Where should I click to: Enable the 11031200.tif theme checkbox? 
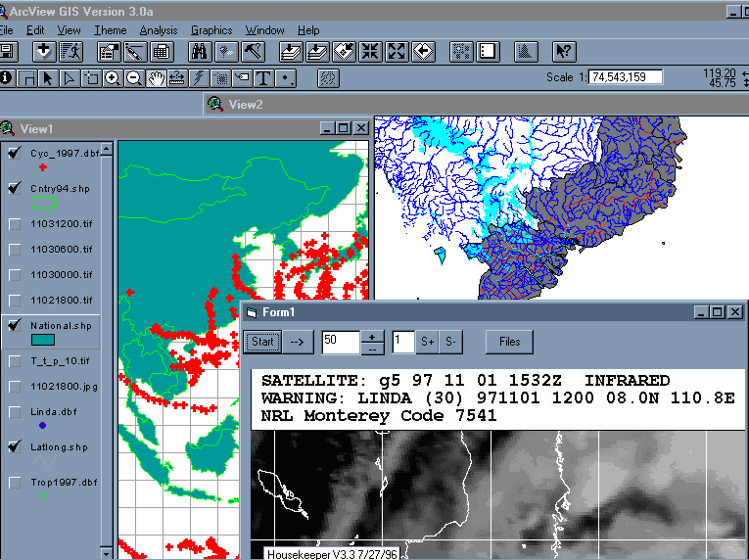coord(15,224)
